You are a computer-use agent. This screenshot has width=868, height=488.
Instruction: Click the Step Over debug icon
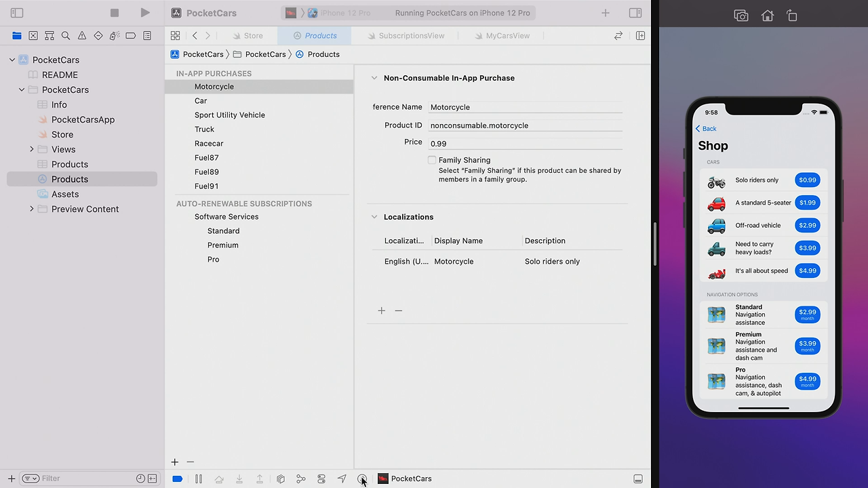[x=219, y=479]
